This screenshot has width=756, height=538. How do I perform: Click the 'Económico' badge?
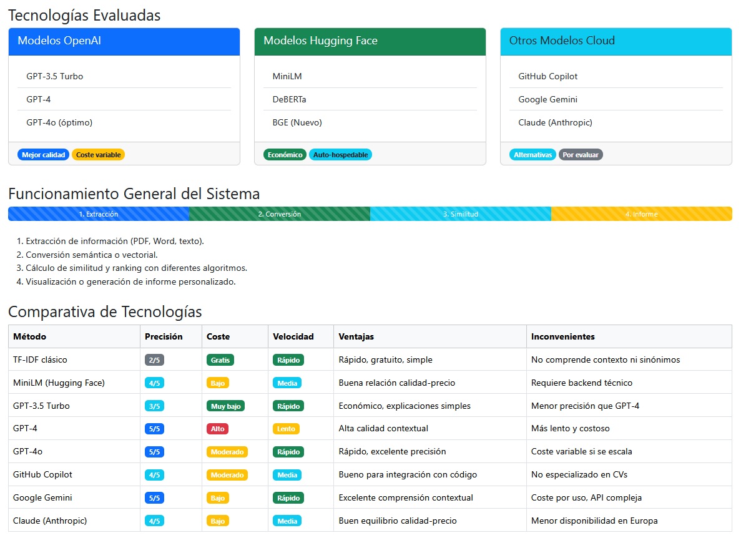coord(285,155)
